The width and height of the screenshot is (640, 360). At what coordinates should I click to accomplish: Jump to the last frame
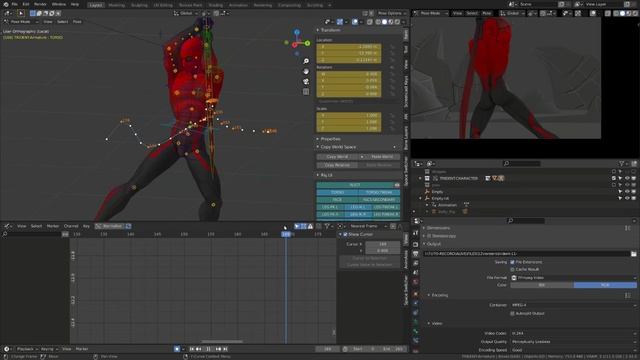(225, 349)
